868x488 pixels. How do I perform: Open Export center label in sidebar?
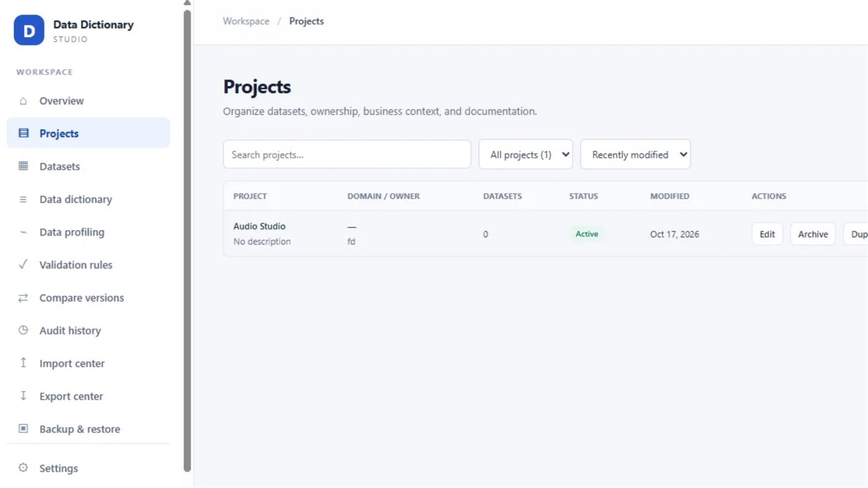pos(71,396)
